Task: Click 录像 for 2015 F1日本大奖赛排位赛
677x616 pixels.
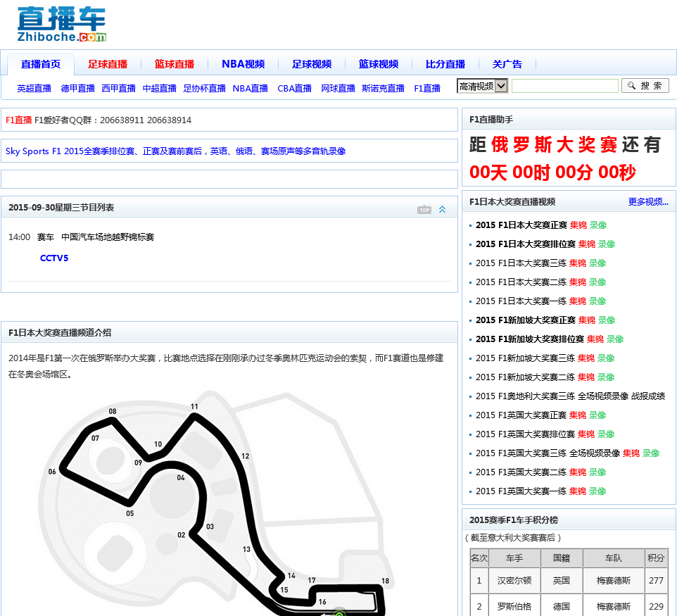Action: point(607,244)
